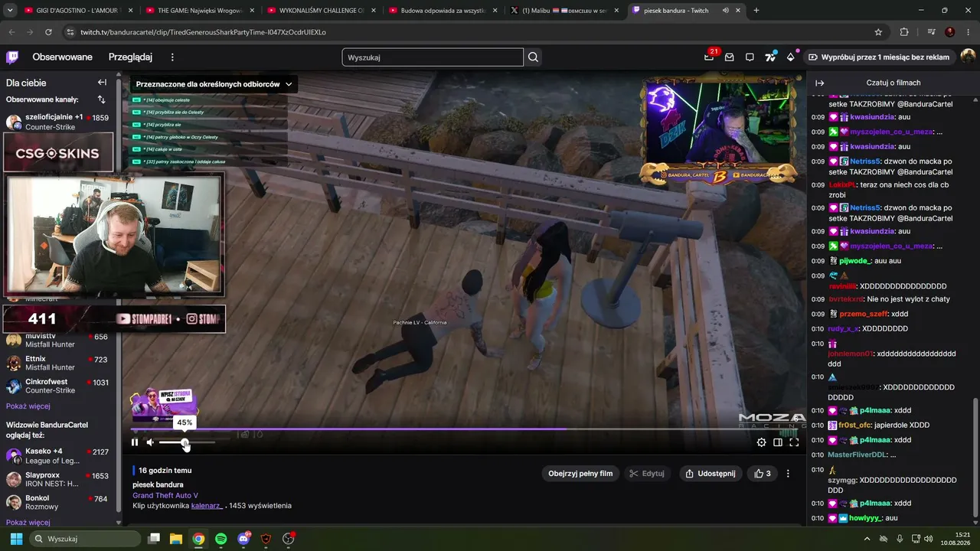Like the clip with 3 likes
This screenshot has height=551, width=980.
(x=763, y=474)
